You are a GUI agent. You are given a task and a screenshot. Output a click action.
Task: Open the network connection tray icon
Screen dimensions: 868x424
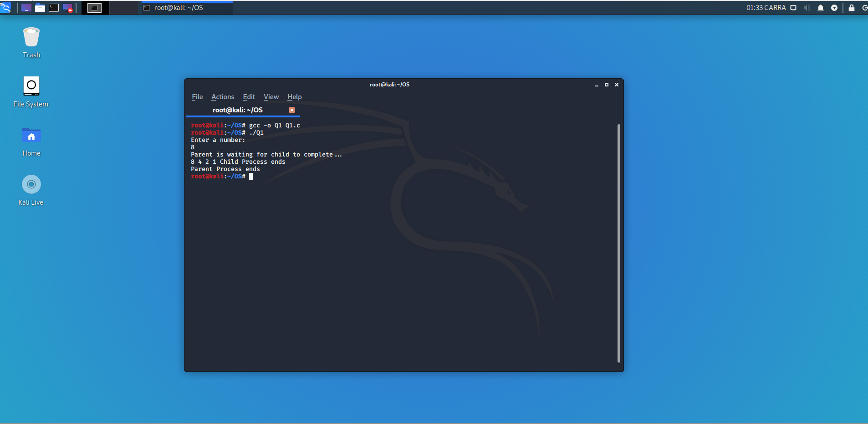click(x=793, y=8)
